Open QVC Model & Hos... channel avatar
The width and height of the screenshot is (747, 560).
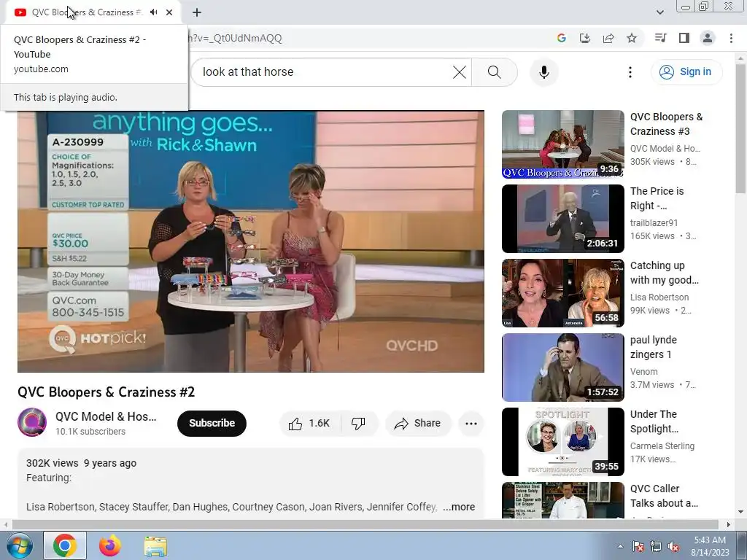[x=32, y=422]
